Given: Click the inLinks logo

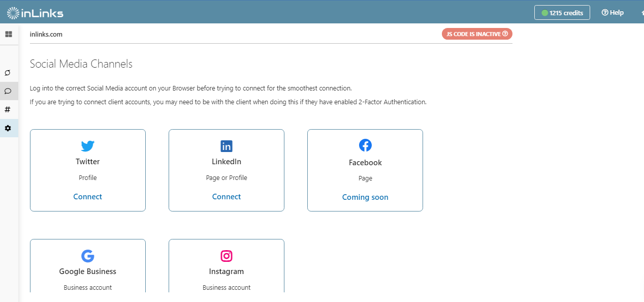Looking at the screenshot, I should point(35,13).
